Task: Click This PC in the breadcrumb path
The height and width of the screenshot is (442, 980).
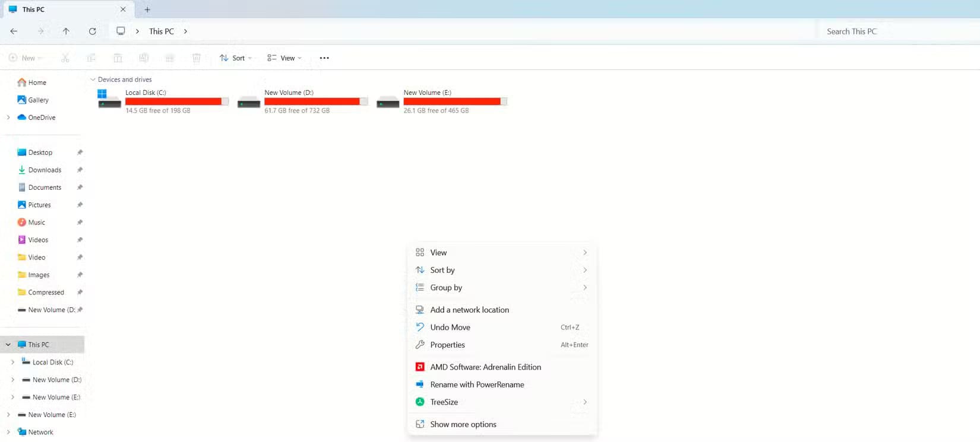Action: coord(162,31)
